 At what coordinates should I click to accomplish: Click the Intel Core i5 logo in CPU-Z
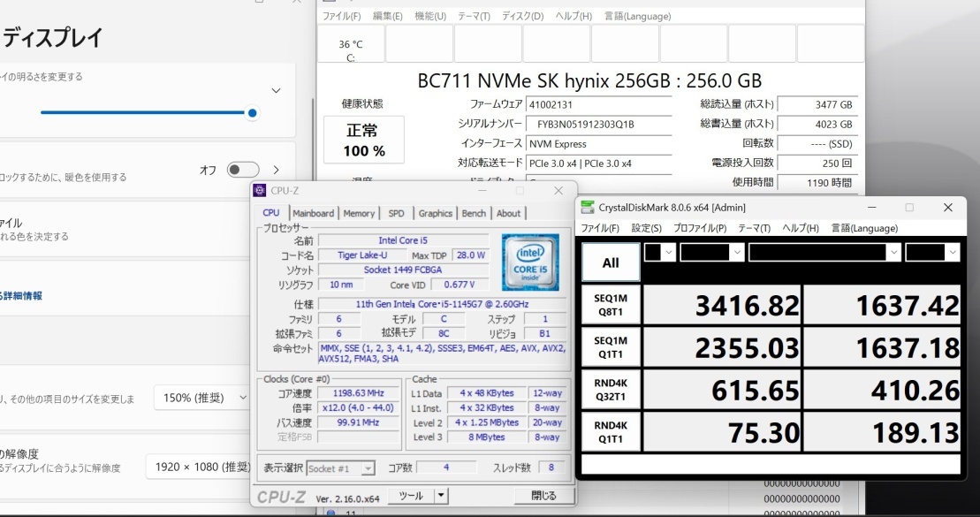[x=530, y=262]
